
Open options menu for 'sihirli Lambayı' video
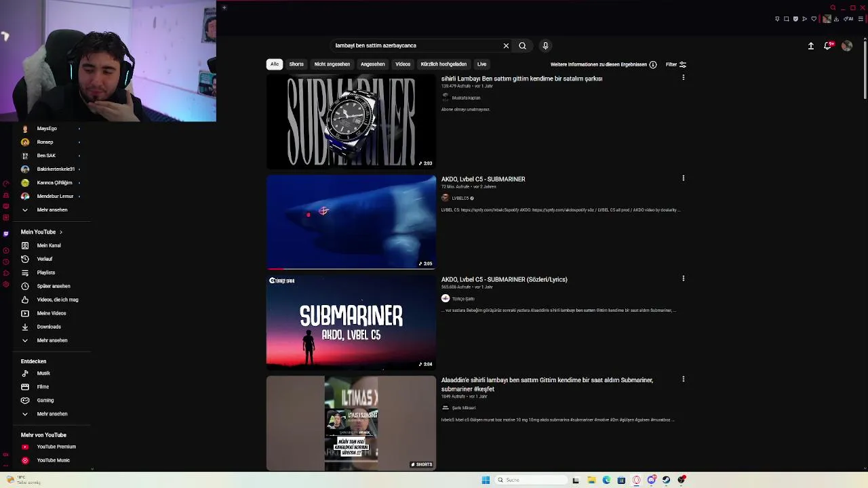click(x=683, y=78)
